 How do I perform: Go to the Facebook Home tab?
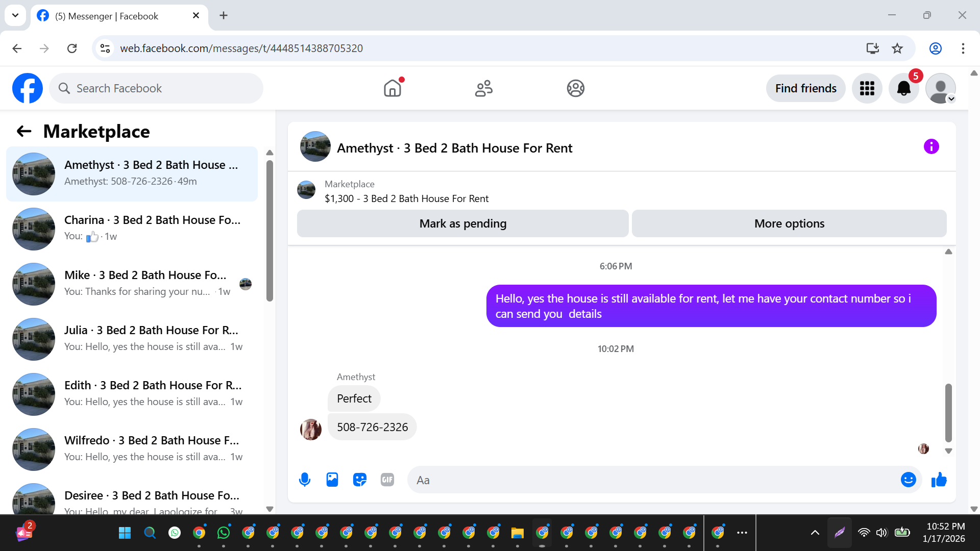coord(393,88)
